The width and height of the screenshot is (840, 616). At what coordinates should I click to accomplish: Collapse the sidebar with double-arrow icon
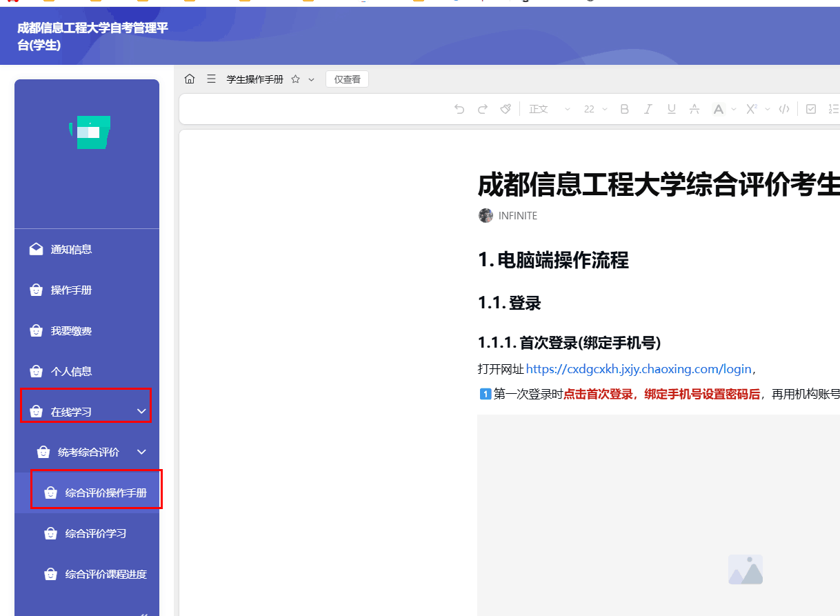pos(144,613)
